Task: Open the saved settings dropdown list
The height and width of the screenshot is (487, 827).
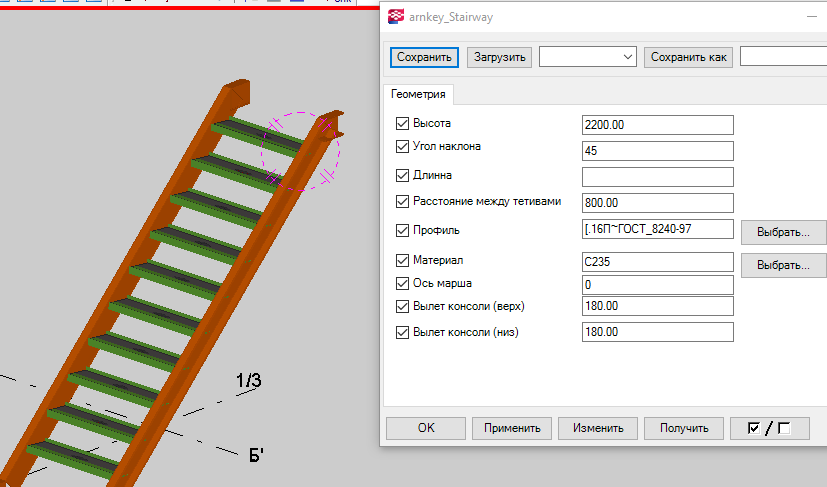Action: point(587,57)
